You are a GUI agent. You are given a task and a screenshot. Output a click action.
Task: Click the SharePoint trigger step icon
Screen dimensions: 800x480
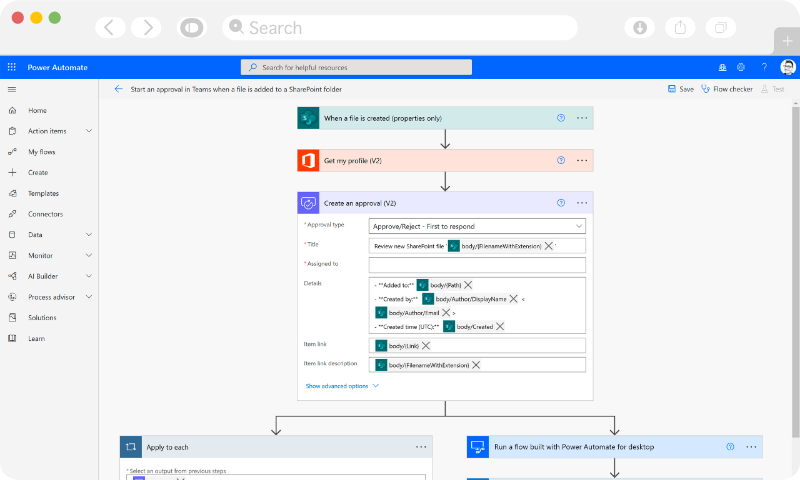tap(308, 118)
